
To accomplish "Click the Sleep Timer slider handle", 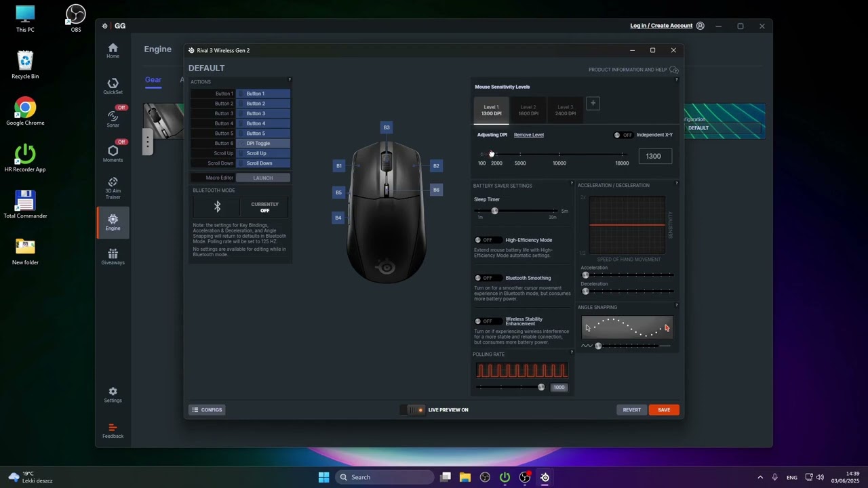I will 494,211.
